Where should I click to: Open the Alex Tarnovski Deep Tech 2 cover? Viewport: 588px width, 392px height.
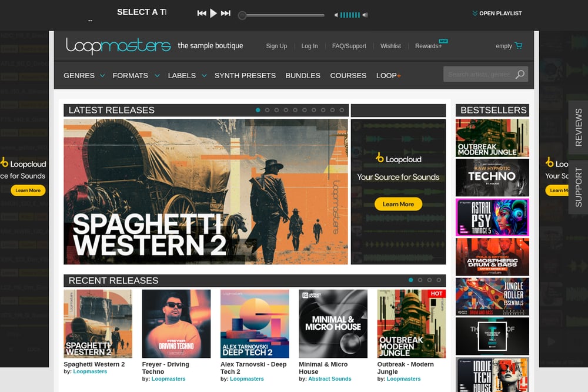pyautogui.click(x=255, y=324)
